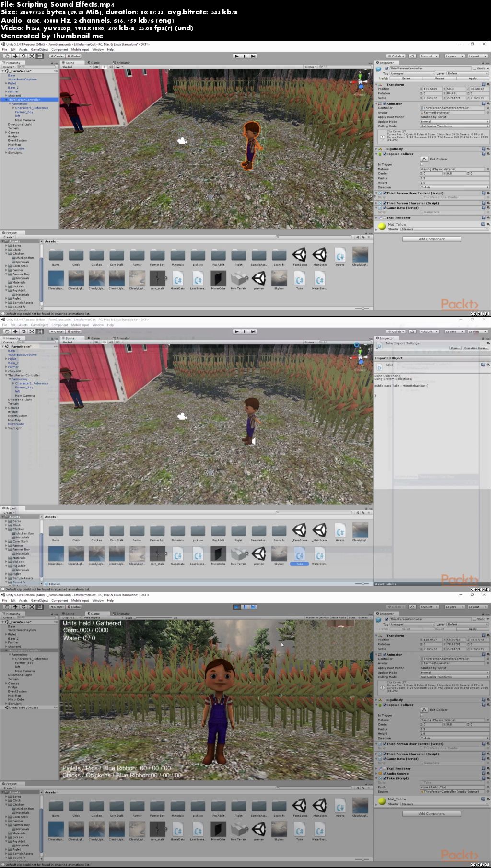Click Add Component in the top Inspector
Image resolution: width=491 pixels, height=868 pixels.
[x=432, y=239]
